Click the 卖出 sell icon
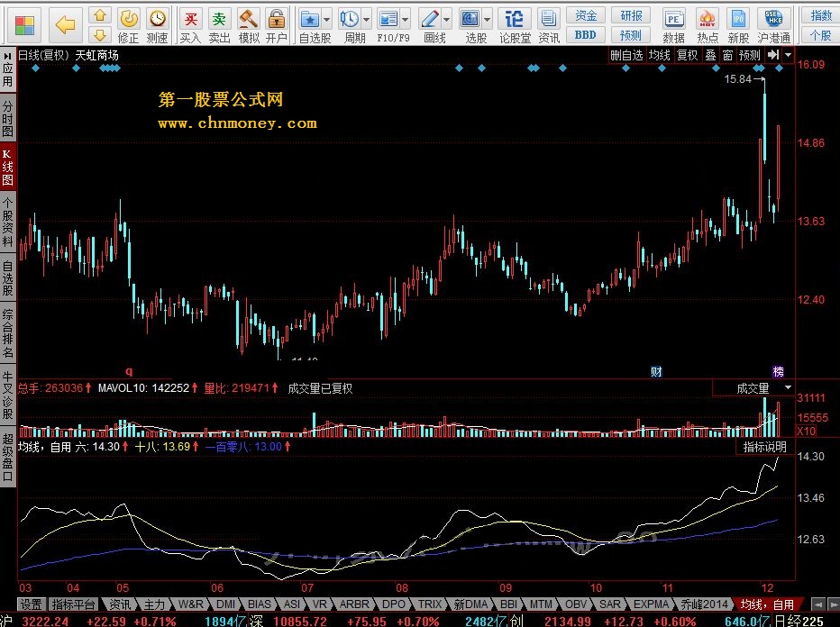Viewport: 840px width, 627px height. [x=219, y=26]
